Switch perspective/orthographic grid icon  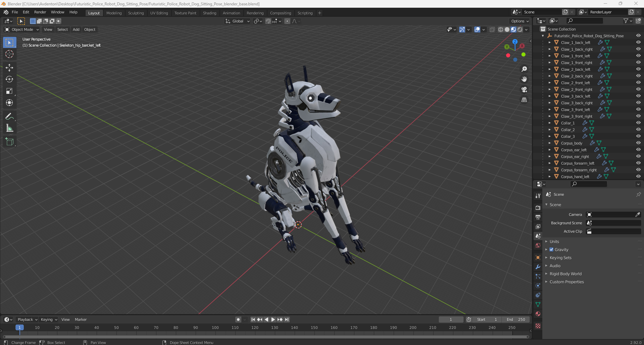click(x=524, y=100)
